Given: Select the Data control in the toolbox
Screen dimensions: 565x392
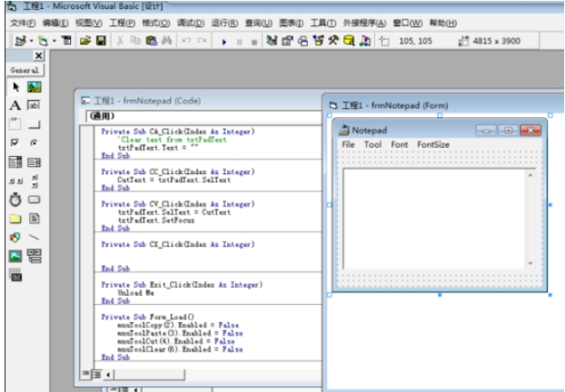Looking at the screenshot, I should coord(35,256).
